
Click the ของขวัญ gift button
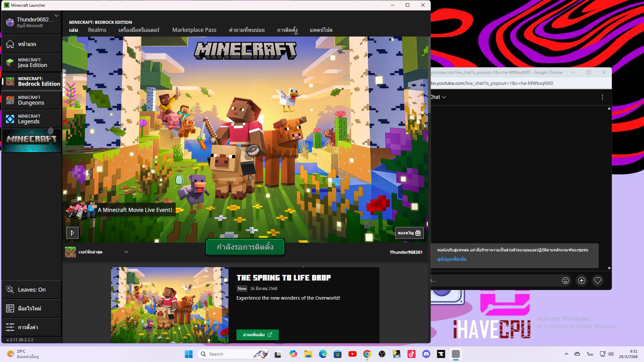coord(409,233)
